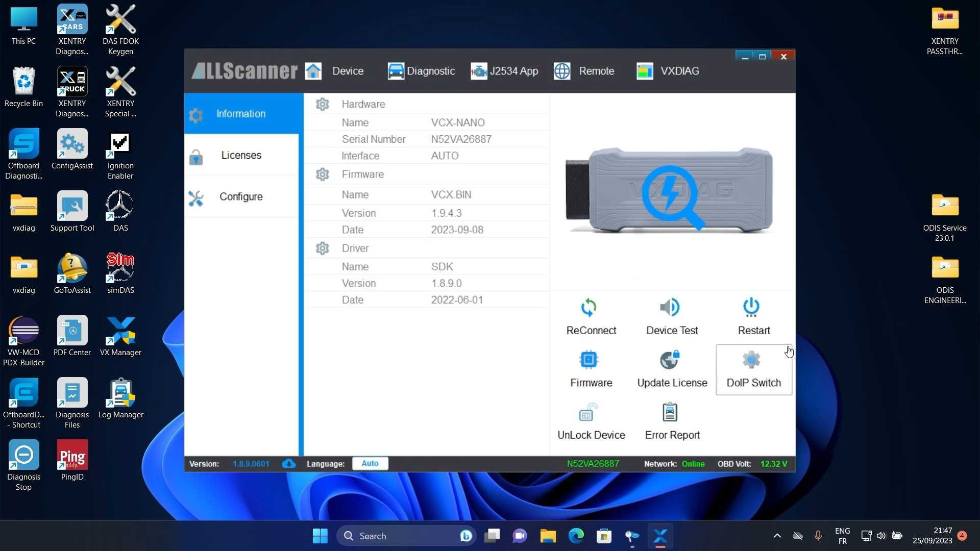
Task: Select the Diagnosis Files desktop icon
Action: [x=72, y=403]
